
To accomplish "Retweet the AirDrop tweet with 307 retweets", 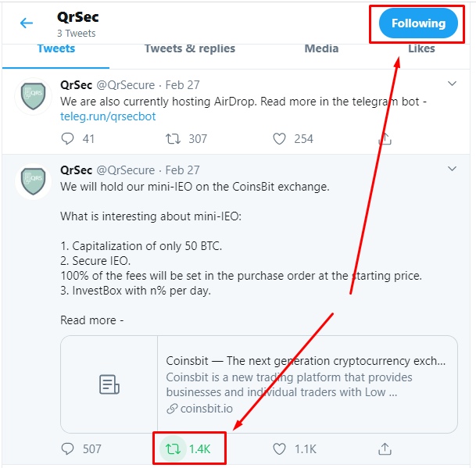I will click(x=173, y=139).
